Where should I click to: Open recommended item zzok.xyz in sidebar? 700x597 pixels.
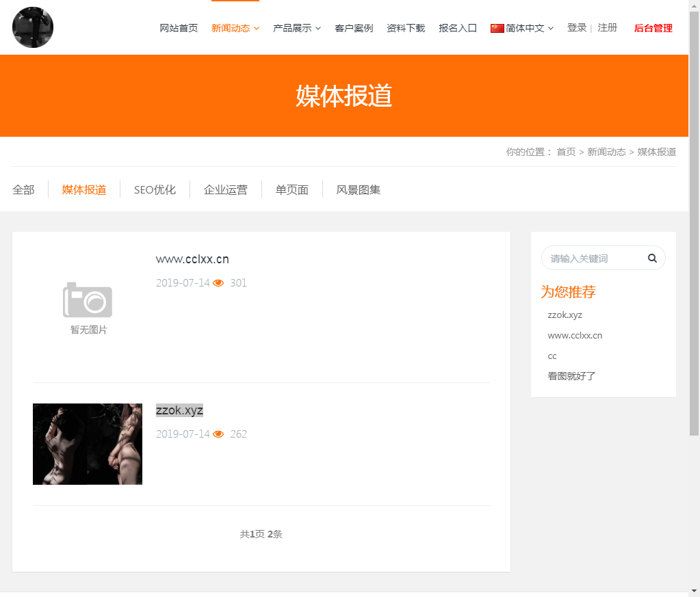(565, 315)
